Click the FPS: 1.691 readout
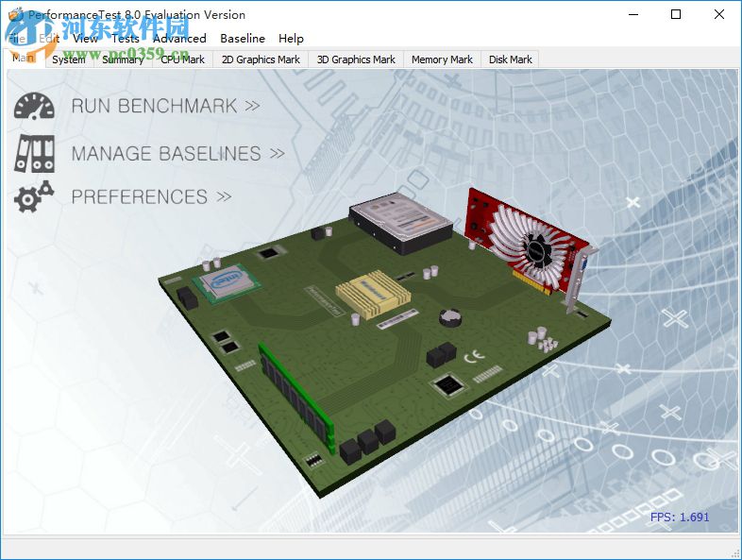742x560 pixels. click(680, 517)
